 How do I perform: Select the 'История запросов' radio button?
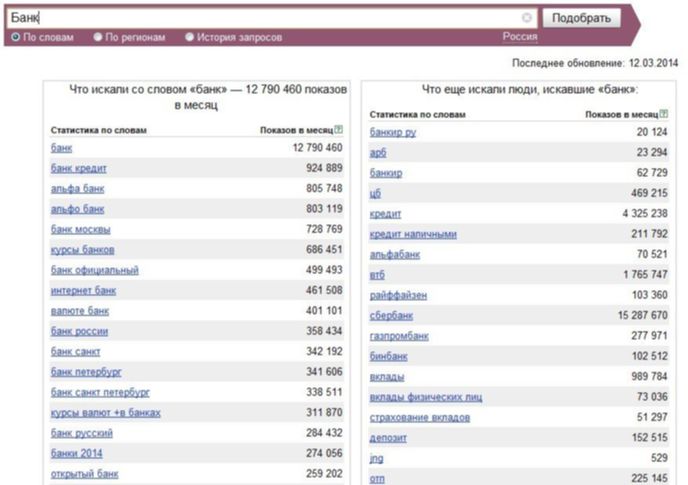pos(190,37)
